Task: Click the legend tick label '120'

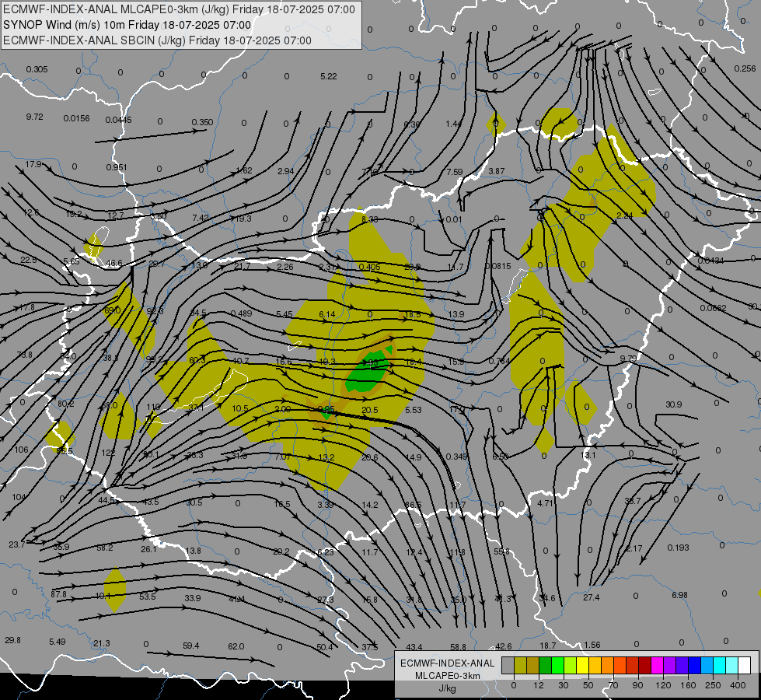Action: (663, 685)
